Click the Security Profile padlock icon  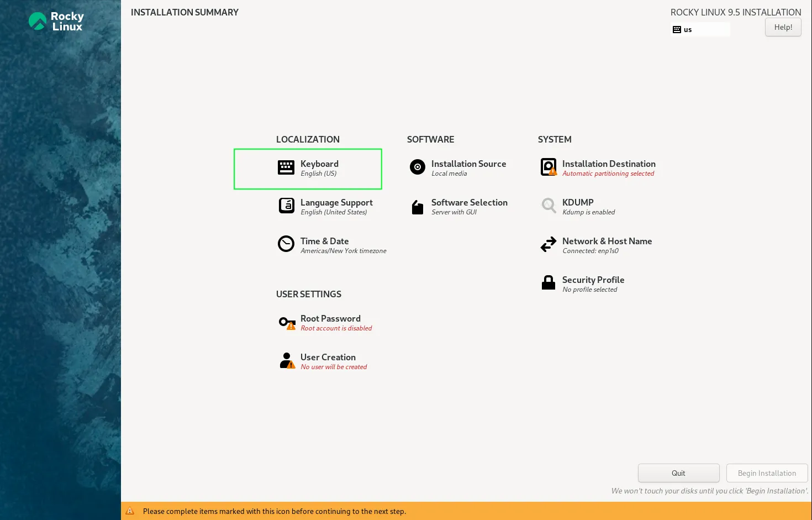click(x=549, y=282)
